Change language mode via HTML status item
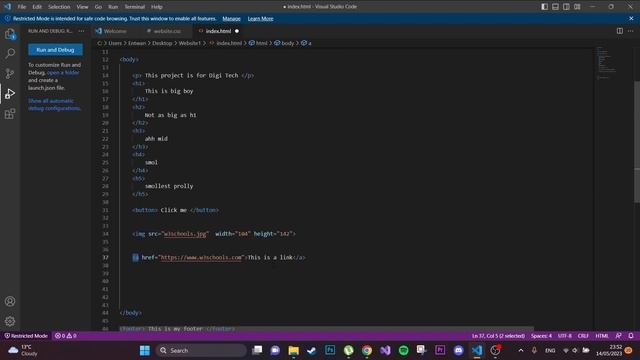640x360 pixels. point(602,336)
